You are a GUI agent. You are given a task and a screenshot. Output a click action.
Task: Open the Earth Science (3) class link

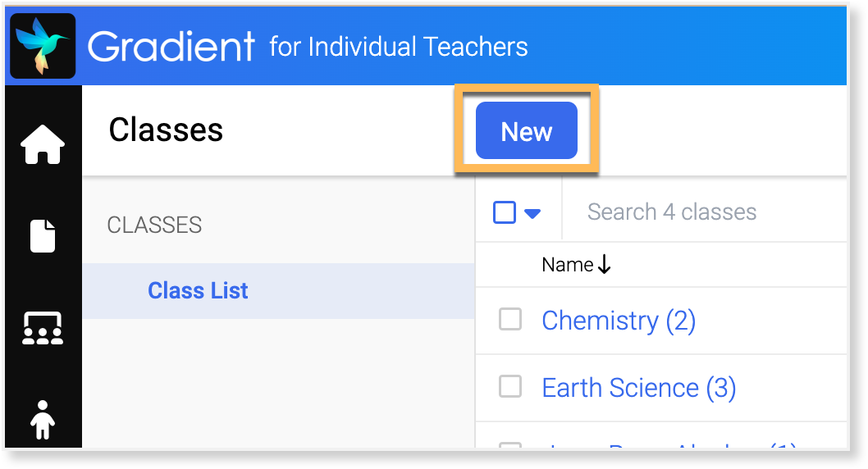click(638, 388)
